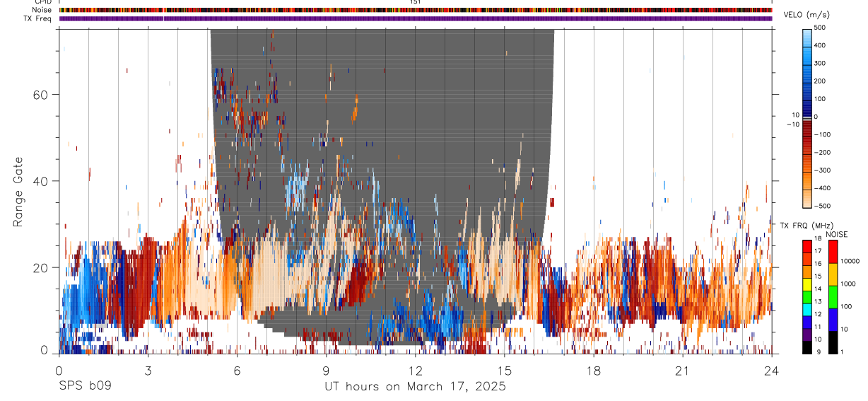This screenshot has height=401, width=868.
Task: Click the x-axis hour tick '18'
Action: click(594, 371)
